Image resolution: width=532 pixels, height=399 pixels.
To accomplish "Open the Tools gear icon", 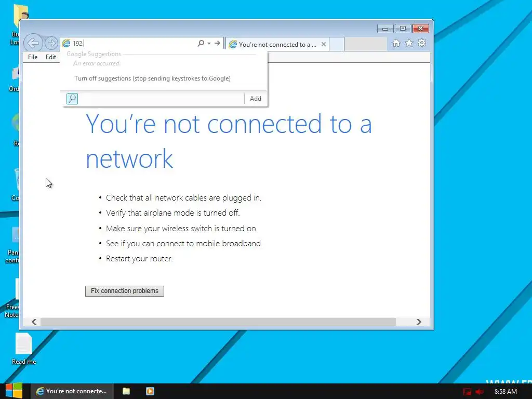I will (422, 43).
